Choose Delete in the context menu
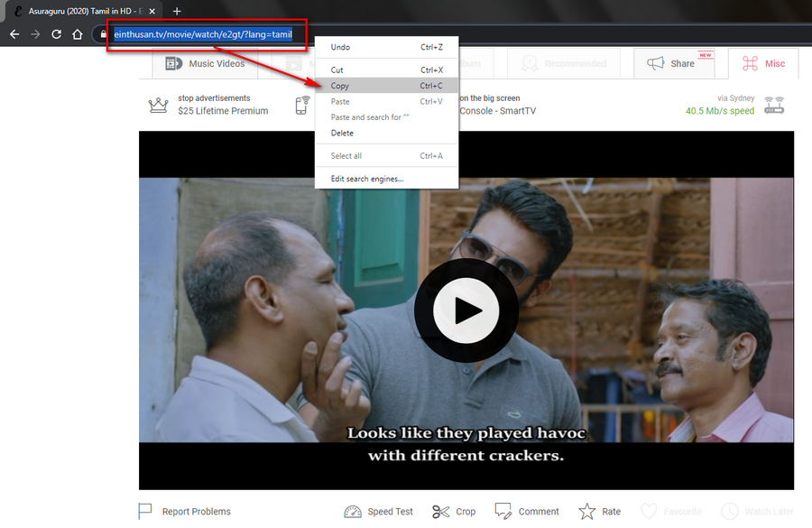Screen dimensions: 812x528 tap(386, 134)
